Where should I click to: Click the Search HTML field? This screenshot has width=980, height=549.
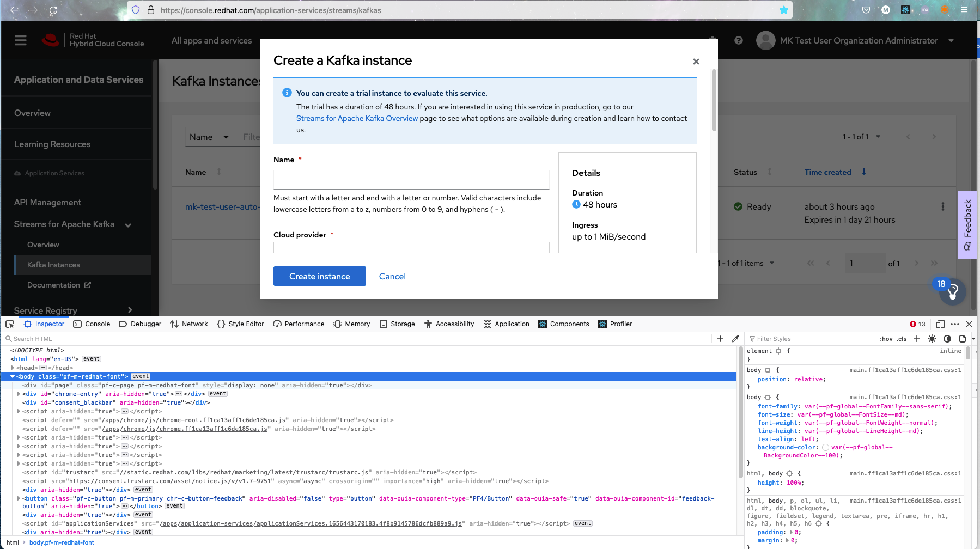tap(357, 339)
